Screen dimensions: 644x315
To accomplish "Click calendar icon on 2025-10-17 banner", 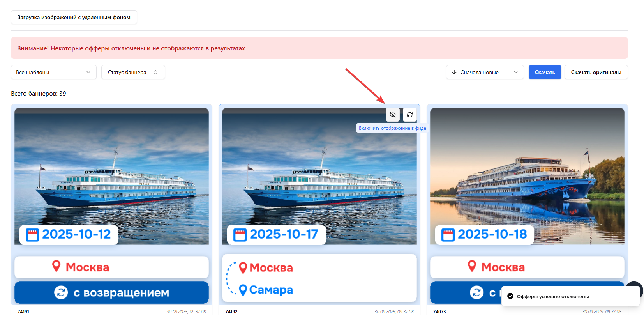I will coord(240,235).
